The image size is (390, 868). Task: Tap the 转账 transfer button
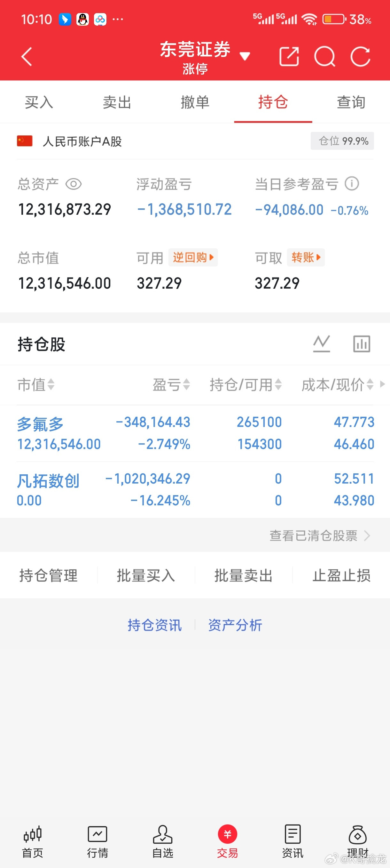(306, 257)
